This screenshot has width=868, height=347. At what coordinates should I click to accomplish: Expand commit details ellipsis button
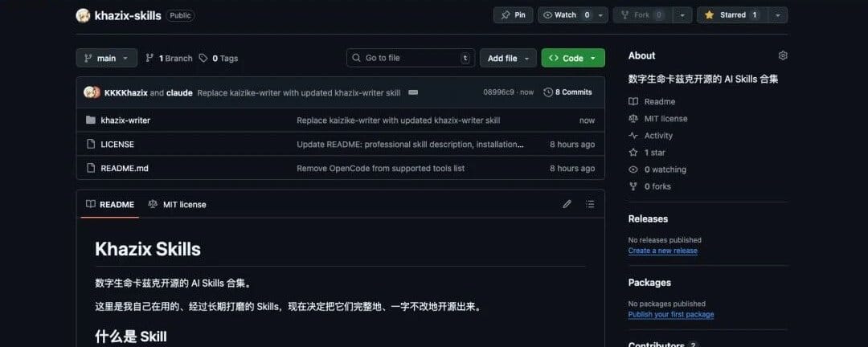(413, 92)
